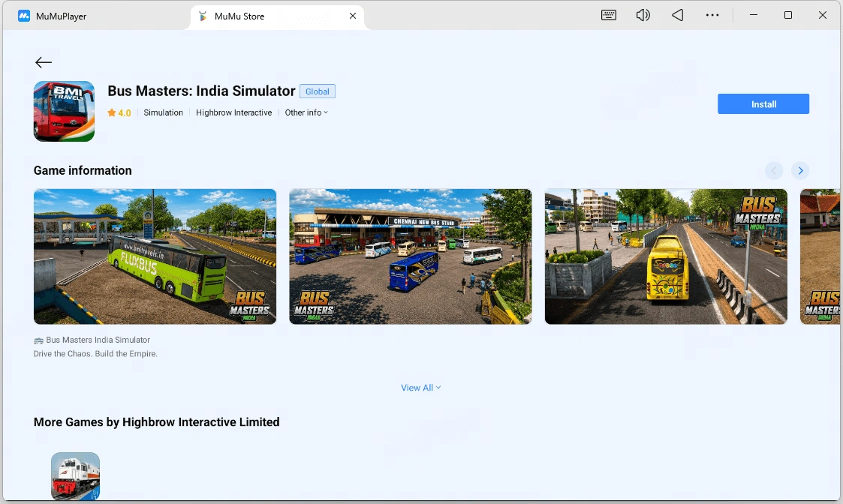Click the Bus Masters BMI Travels app icon

(64, 111)
